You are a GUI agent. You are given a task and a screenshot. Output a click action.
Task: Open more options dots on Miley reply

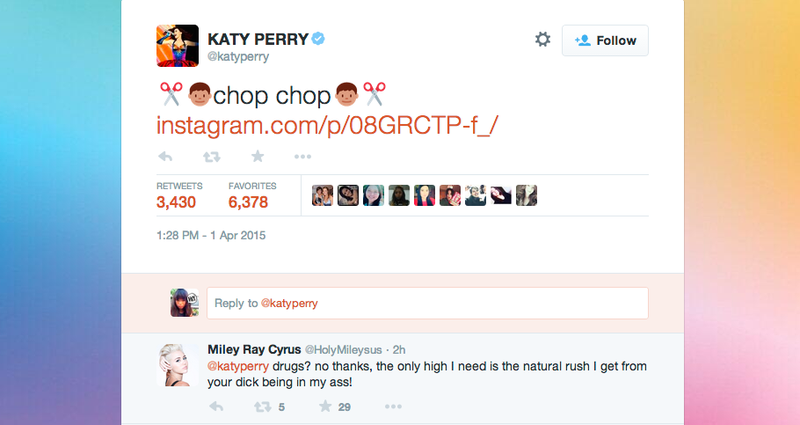(x=393, y=407)
